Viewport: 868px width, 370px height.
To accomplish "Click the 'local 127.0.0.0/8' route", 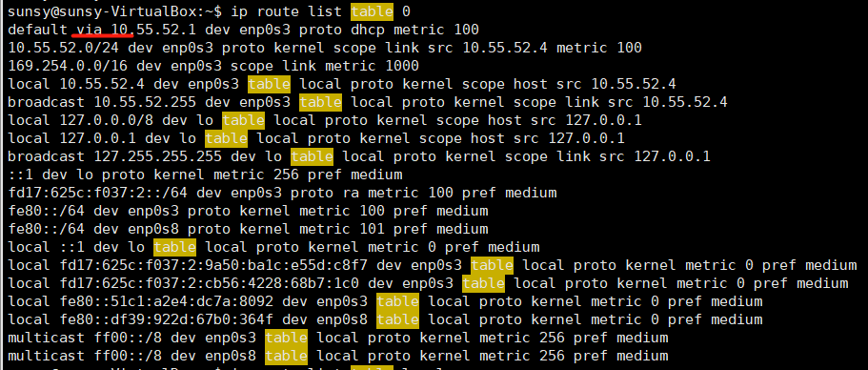I will click(326, 121).
